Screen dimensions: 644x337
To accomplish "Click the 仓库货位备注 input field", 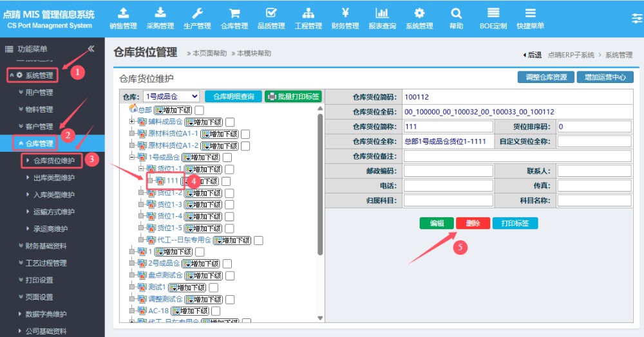I will (517, 156).
